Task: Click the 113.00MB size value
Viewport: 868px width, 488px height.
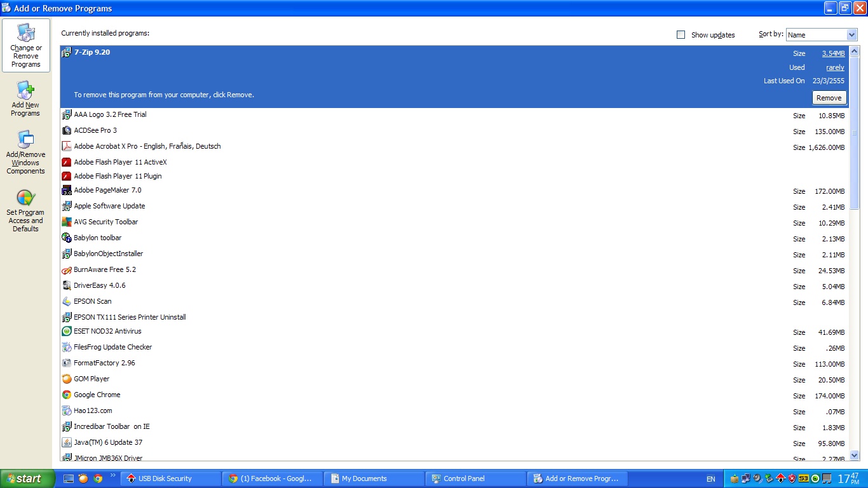Action: 830,365
